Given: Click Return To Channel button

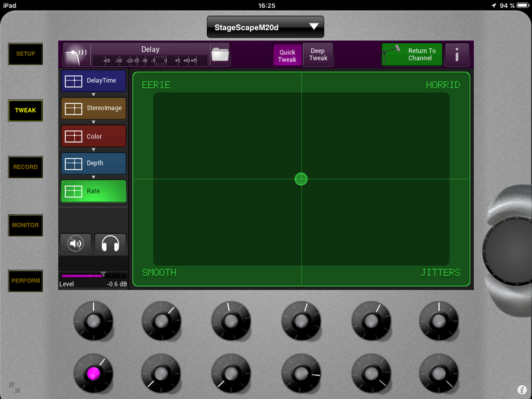Looking at the screenshot, I should [412, 54].
